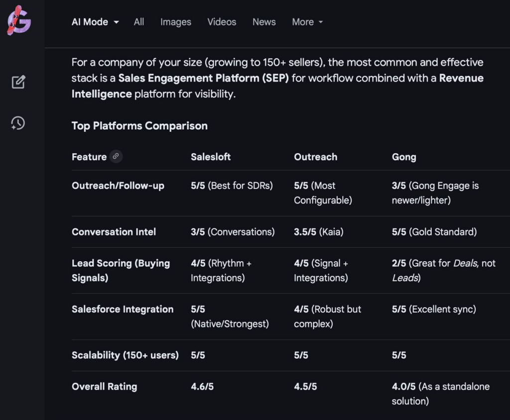Click the Salesloft column header
This screenshot has height=420, width=510.
pyautogui.click(x=211, y=157)
